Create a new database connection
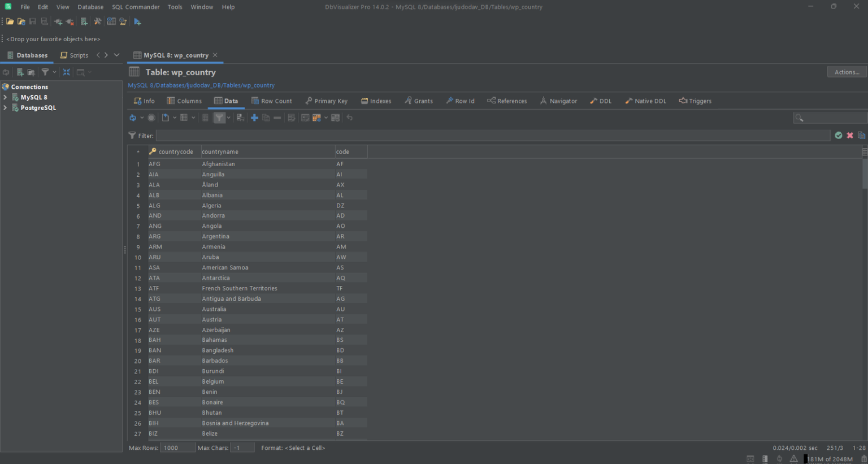 click(83, 21)
